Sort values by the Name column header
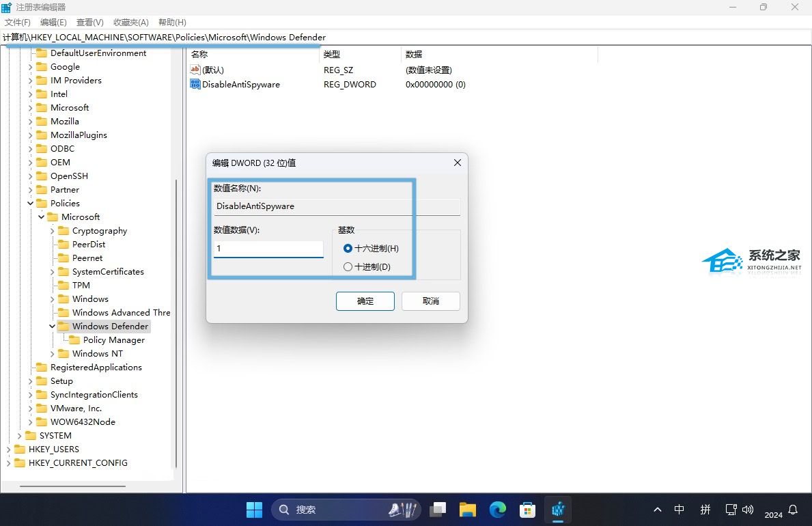This screenshot has height=526, width=812. point(254,55)
